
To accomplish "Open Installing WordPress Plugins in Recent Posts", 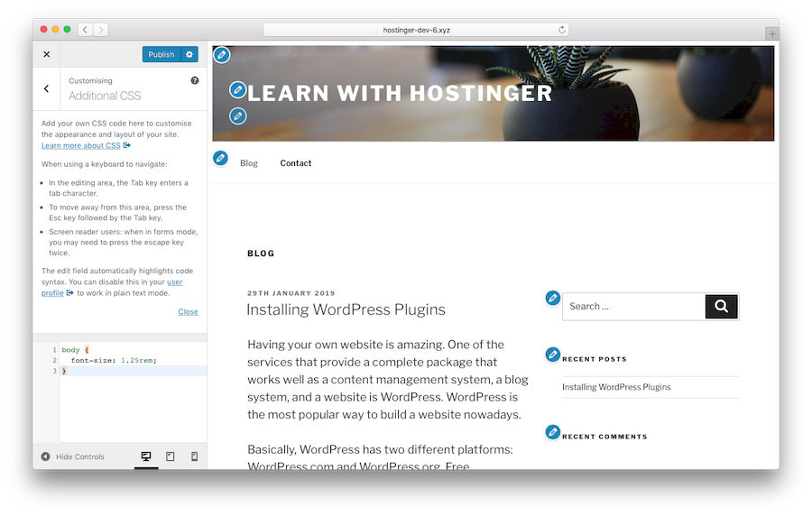I will pyautogui.click(x=616, y=387).
